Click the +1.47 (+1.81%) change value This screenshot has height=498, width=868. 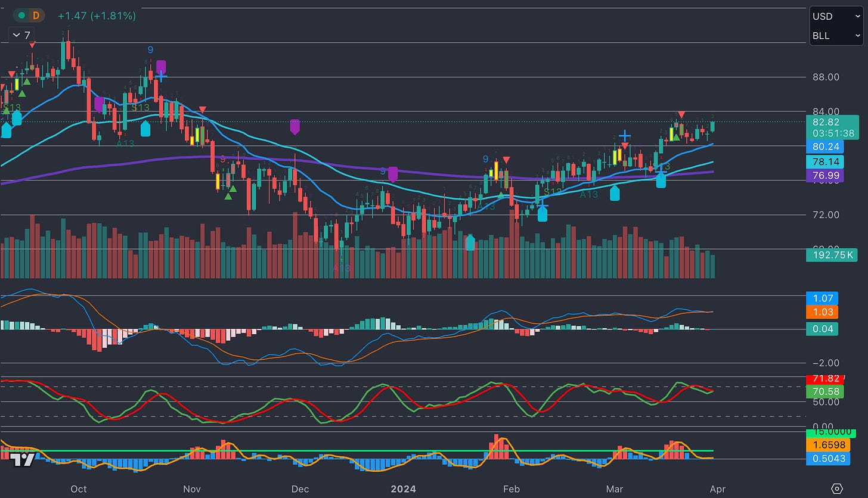[x=97, y=15]
